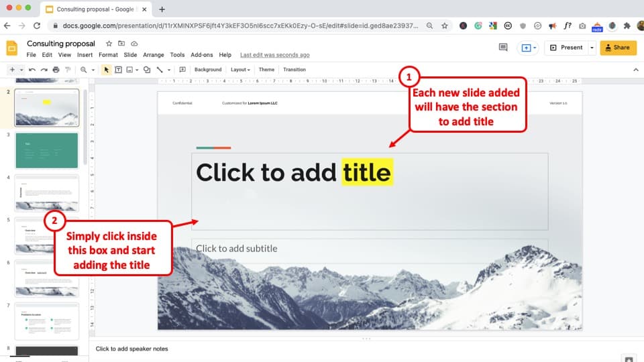Expand the line type dropdown arrow
Screen dimensions: 644x362
[x=169, y=70]
